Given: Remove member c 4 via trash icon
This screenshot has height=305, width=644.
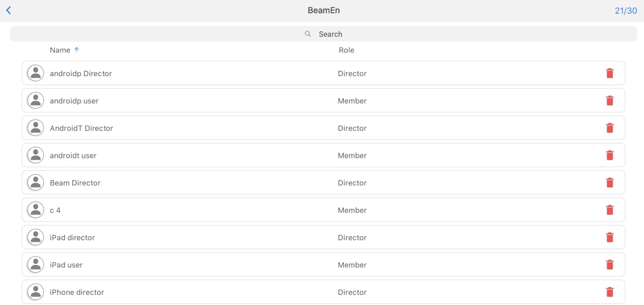Looking at the screenshot, I should (x=610, y=210).
